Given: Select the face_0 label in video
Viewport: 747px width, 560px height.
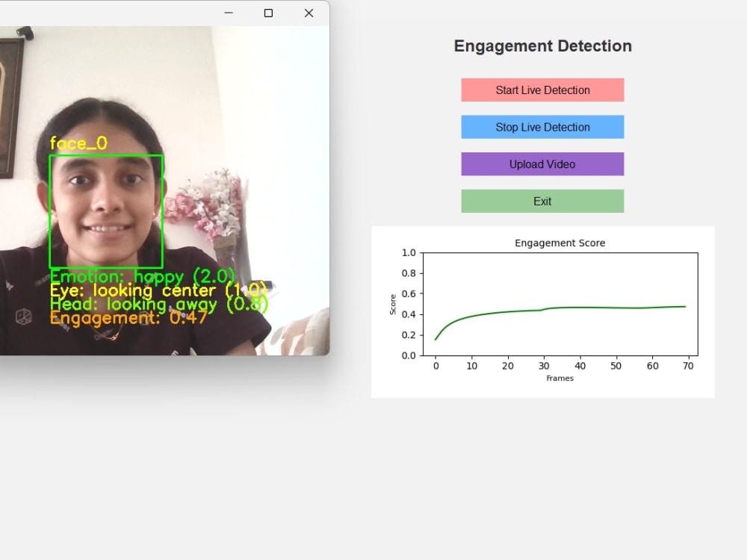Looking at the screenshot, I should tap(78, 143).
